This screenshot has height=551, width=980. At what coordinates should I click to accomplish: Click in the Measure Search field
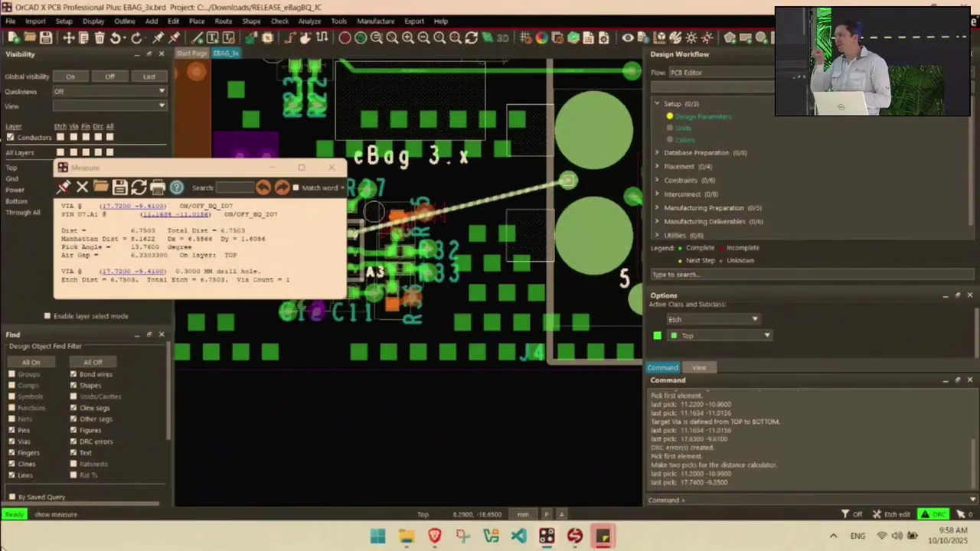234,187
